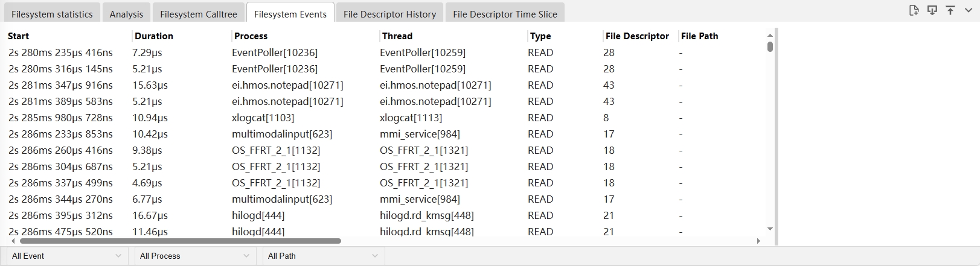This screenshot has height=266, width=980.
Task: Click the 10.42µs duration cell
Action: [150, 134]
